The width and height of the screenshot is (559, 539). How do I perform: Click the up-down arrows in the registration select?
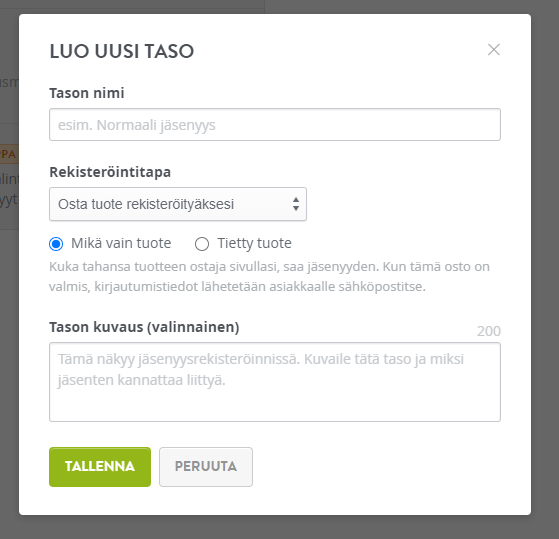[x=296, y=204]
